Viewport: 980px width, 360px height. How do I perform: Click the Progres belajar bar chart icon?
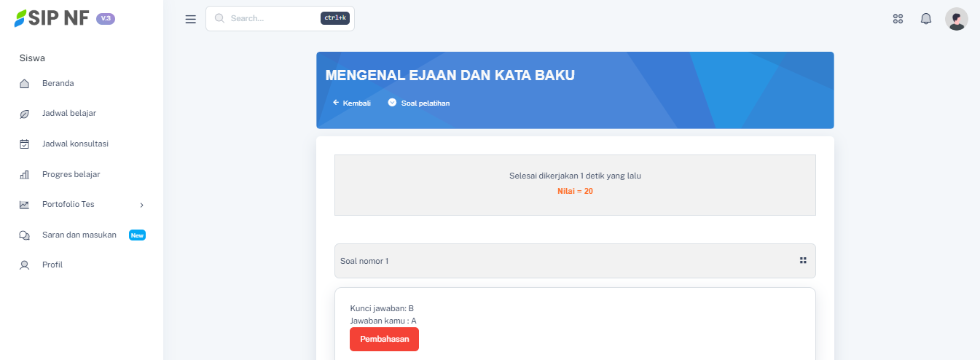coord(24,175)
